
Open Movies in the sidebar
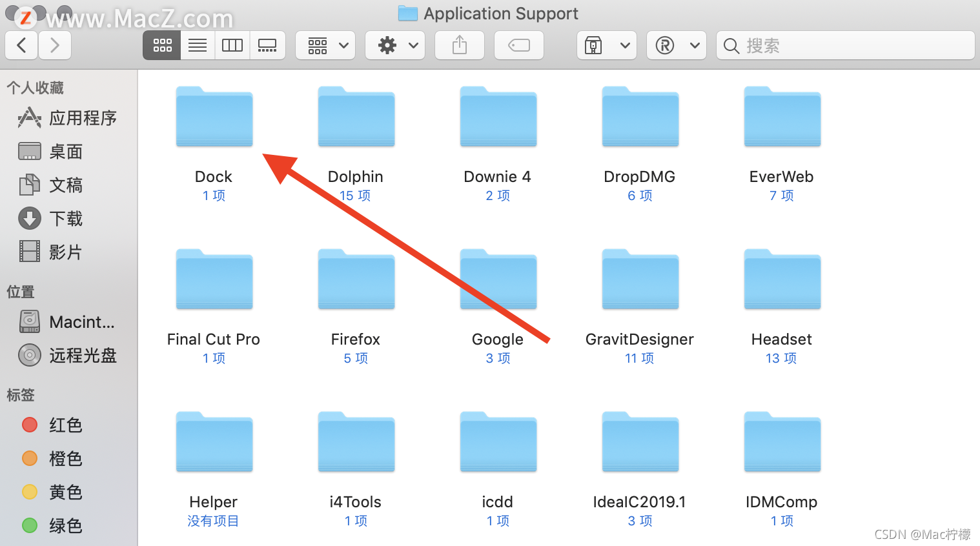[x=51, y=252]
